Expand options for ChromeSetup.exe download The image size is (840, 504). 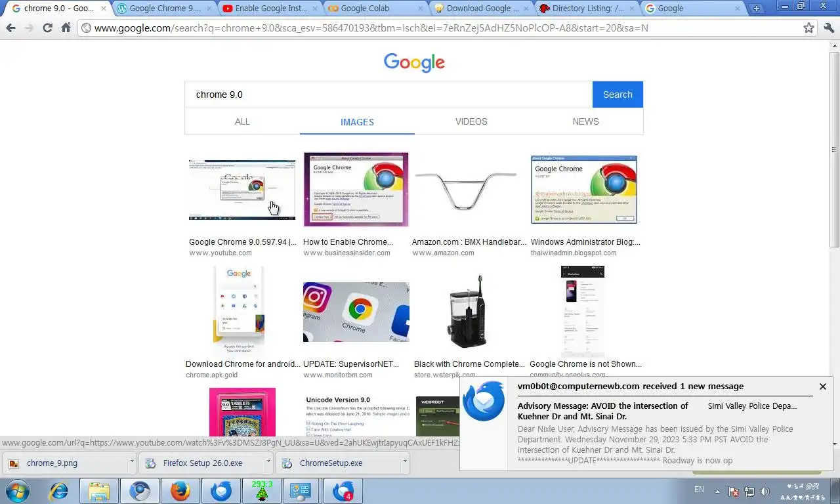405,463
